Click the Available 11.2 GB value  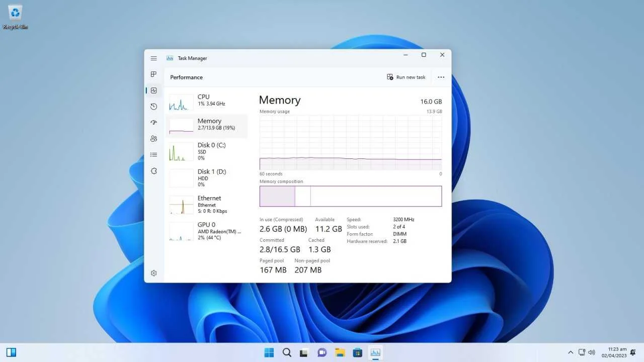(x=329, y=229)
